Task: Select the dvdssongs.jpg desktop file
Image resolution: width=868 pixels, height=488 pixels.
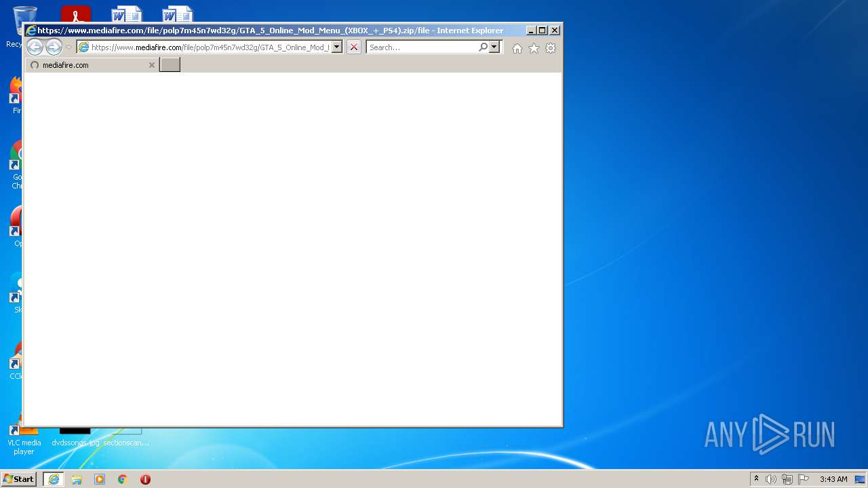Action: (75, 438)
